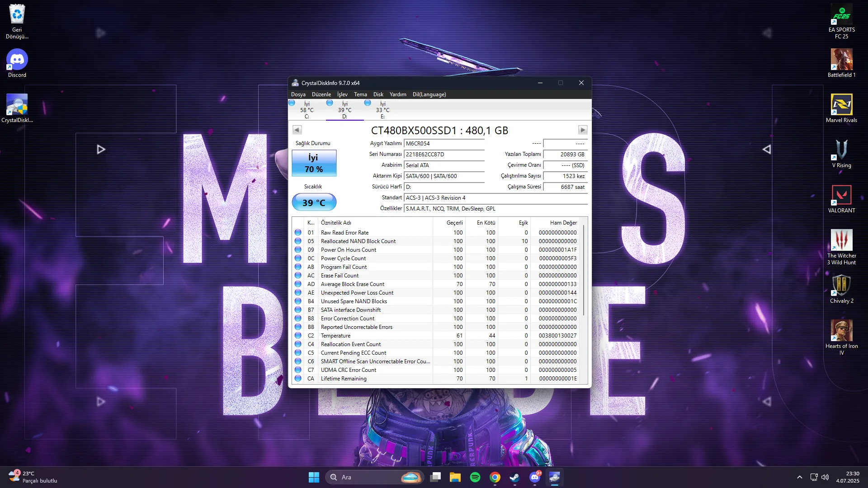Open the Dosya menu

(298, 94)
